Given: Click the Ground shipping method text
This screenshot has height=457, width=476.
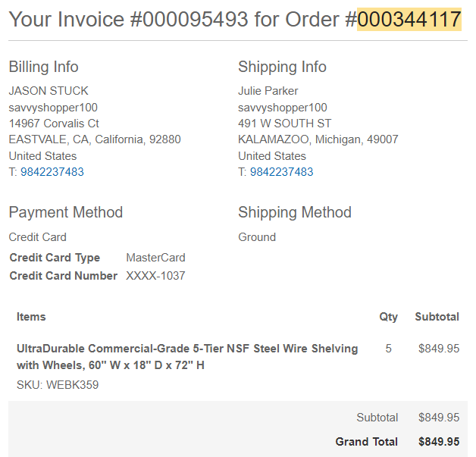Looking at the screenshot, I should 257,237.
